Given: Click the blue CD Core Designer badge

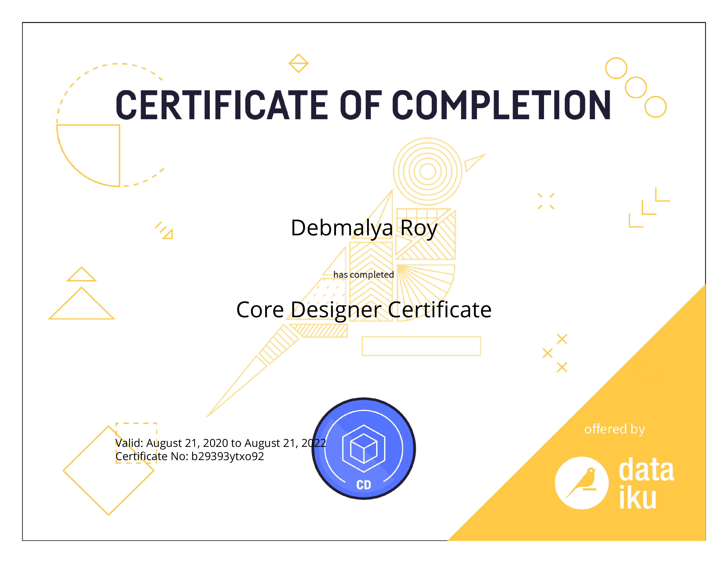Looking at the screenshot, I should coord(364,448).
